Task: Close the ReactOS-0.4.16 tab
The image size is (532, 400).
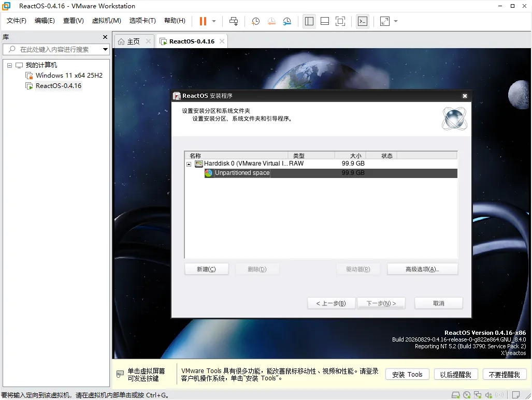Action: [222, 41]
